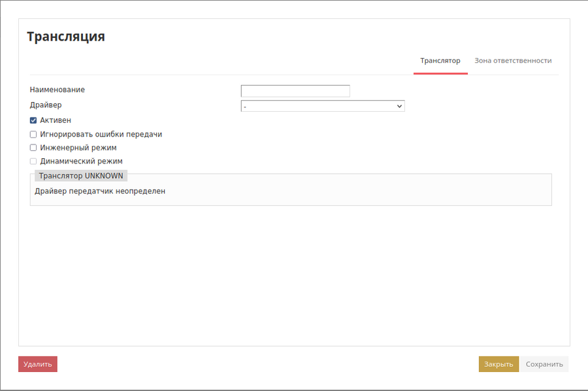
Task: Select the Транслятор UNKNOWN group legend
Action: click(80, 176)
